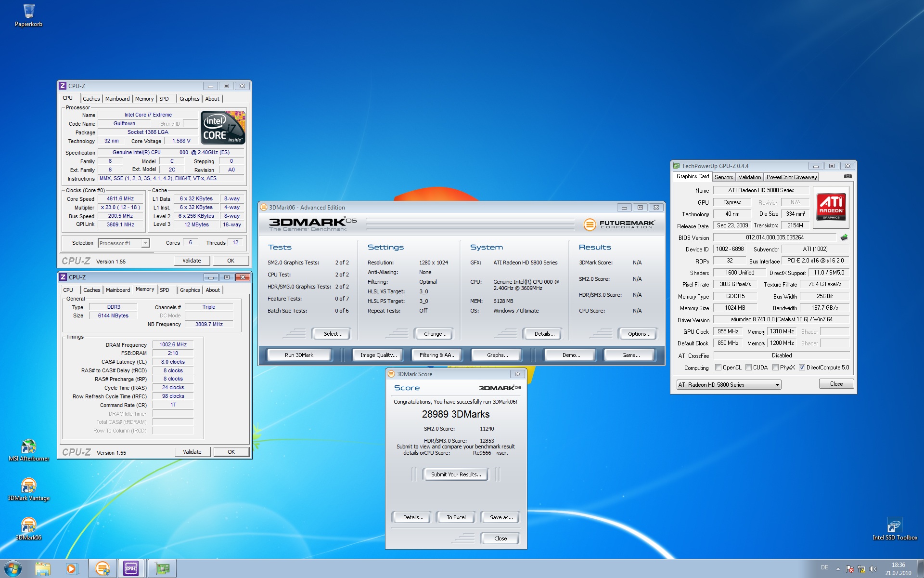
Task: Click BIOS save chip icon in GPU-Z
Action: tap(844, 237)
